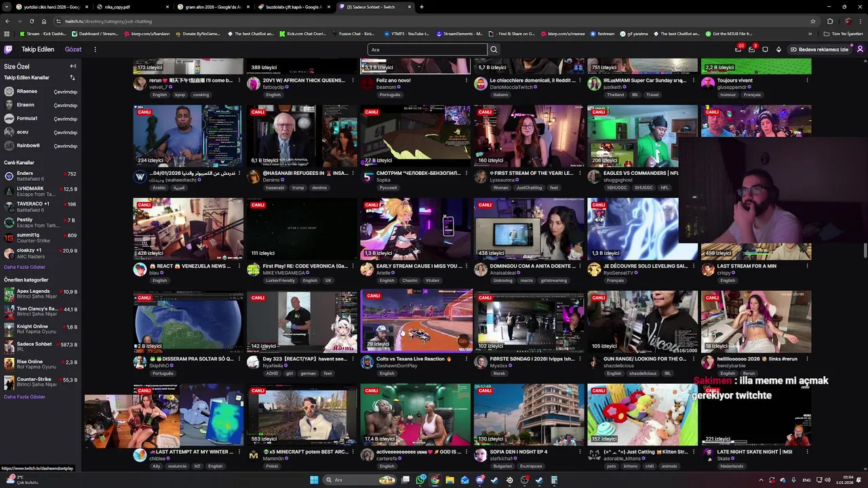Open RRaenee followed channel
Viewport: 868px width, 488px height.
(x=41, y=91)
